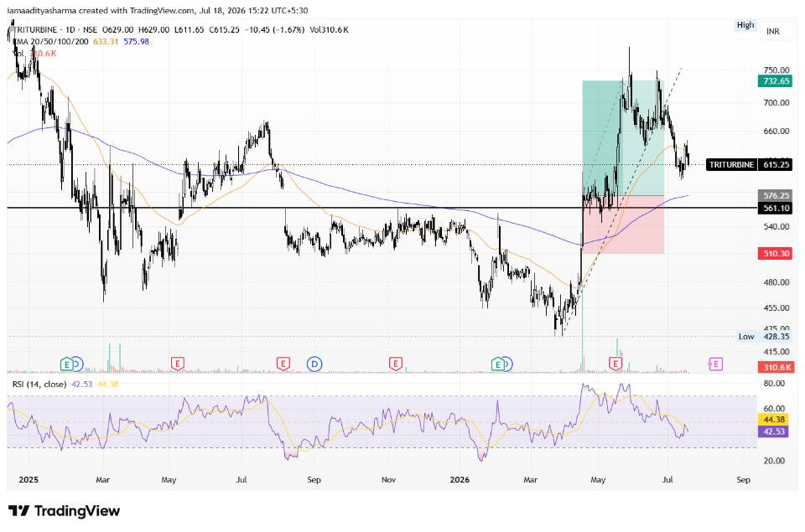
Task: Select the green profit zone of the long position
Action: pos(623,137)
